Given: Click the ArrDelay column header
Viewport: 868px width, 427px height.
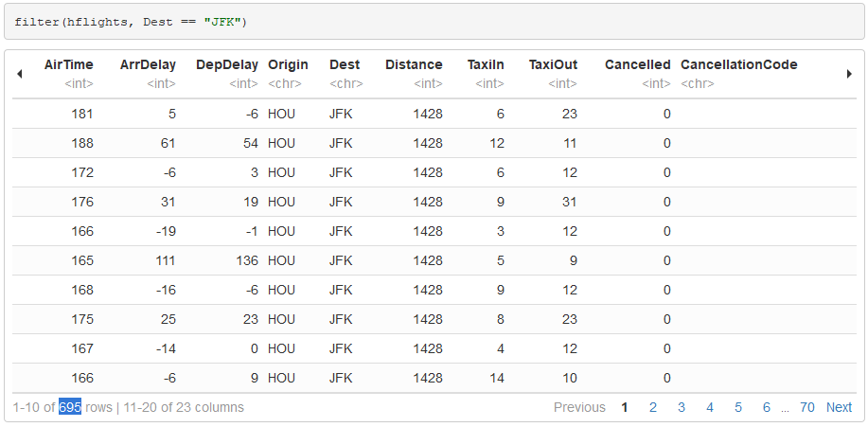Looking at the screenshot, I should tap(148, 65).
